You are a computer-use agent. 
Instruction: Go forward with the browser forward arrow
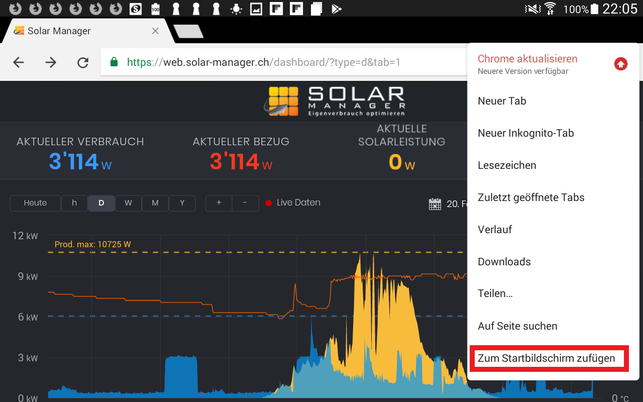[51, 62]
